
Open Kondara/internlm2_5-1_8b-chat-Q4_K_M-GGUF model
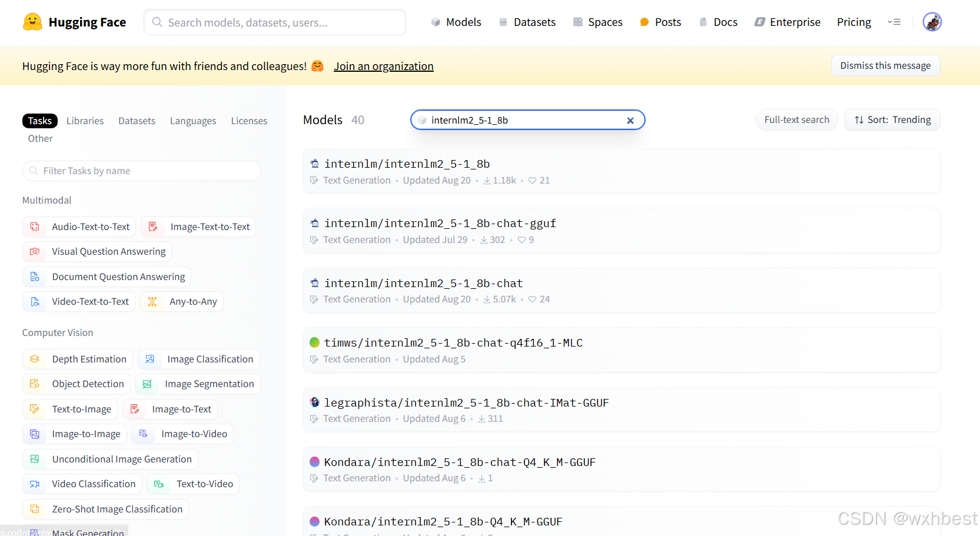tap(622, 469)
